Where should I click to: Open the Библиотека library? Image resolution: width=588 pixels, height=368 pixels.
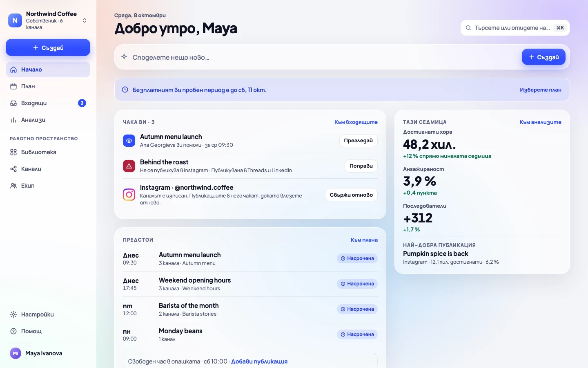point(48,152)
